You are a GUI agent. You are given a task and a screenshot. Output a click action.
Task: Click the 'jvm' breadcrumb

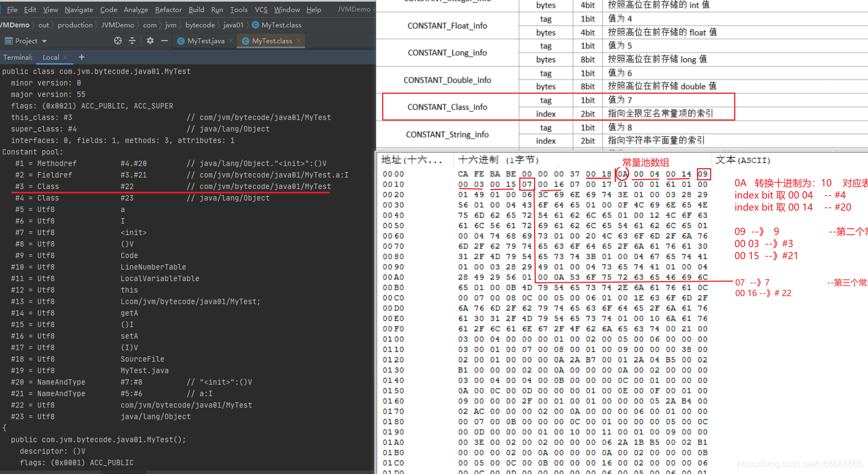(x=171, y=25)
